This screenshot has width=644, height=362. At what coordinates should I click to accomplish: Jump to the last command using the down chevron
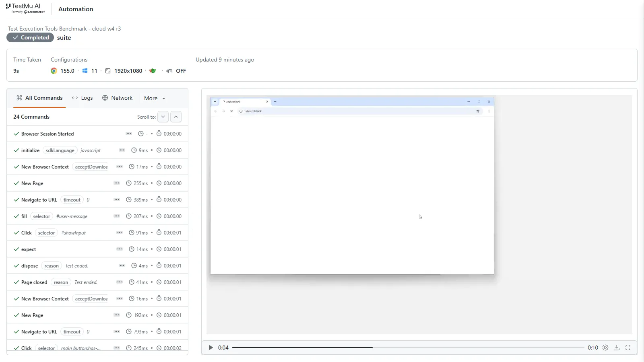tap(163, 117)
